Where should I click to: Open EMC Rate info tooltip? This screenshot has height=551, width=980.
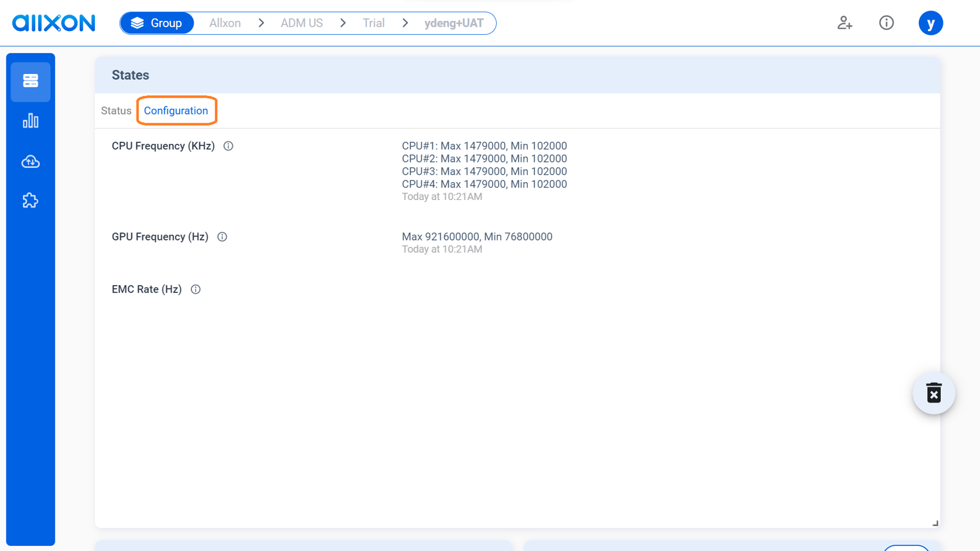point(195,289)
